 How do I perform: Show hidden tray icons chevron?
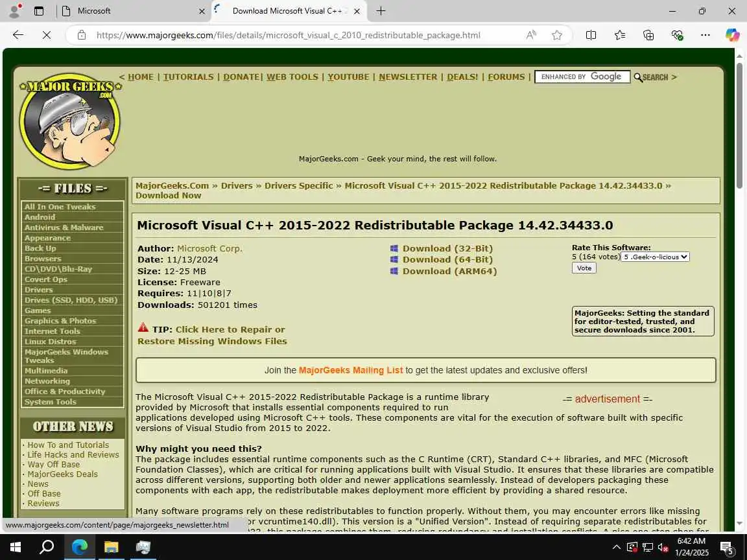click(x=617, y=547)
